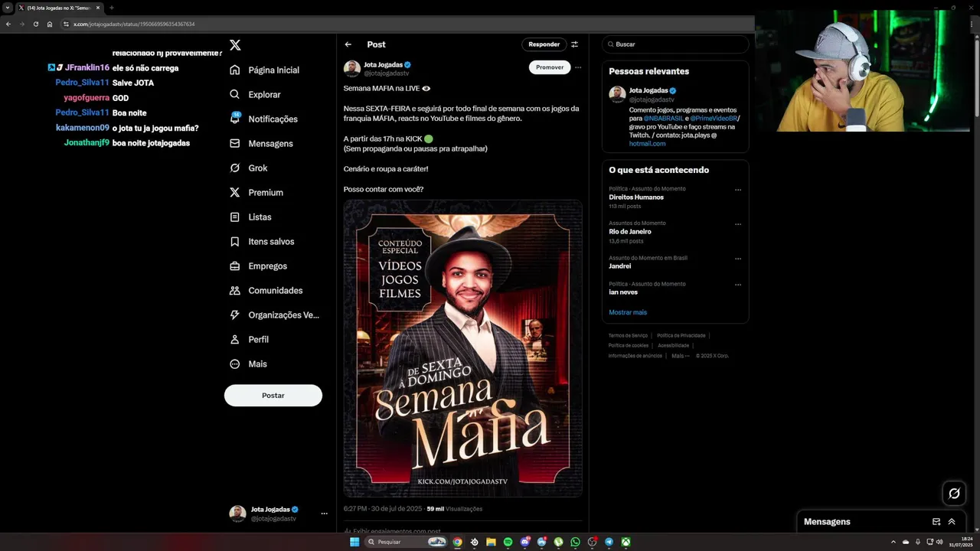Expand the Mais menu in sidebar
Viewport: 980px width, 551px height.
(248, 364)
